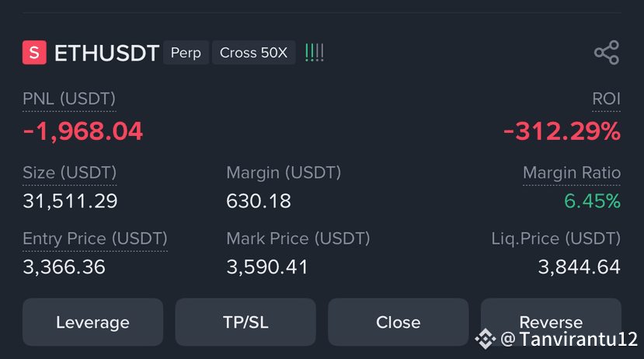Set take profit via TP/SL button
644x359 pixels.
(x=245, y=322)
